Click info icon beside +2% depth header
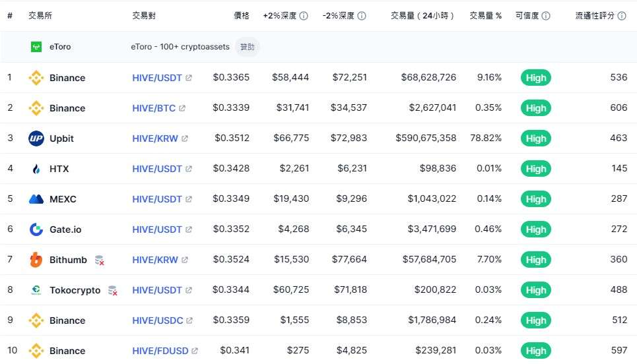Image resolution: width=637 pixels, height=364 pixels. (x=304, y=16)
